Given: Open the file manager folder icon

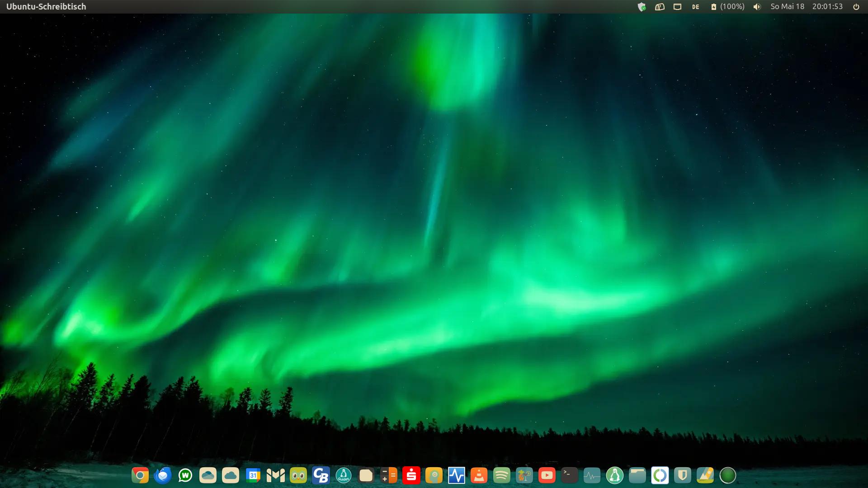Looking at the screenshot, I should 637,475.
